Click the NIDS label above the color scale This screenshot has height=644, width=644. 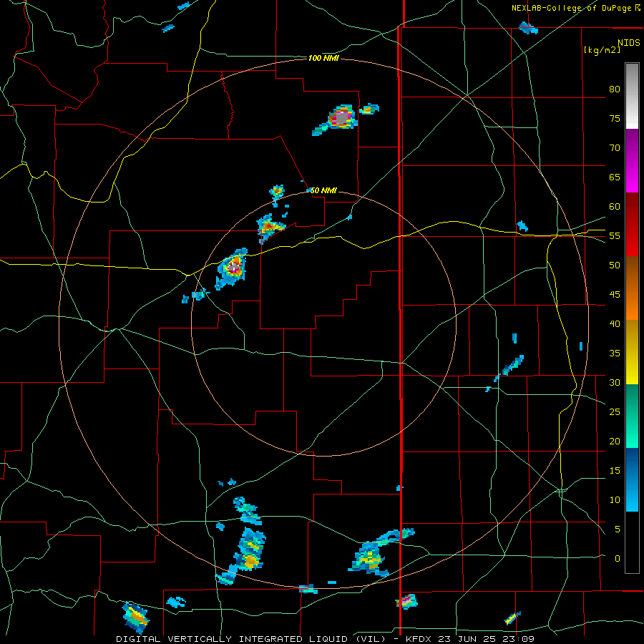click(x=629, y=43)
